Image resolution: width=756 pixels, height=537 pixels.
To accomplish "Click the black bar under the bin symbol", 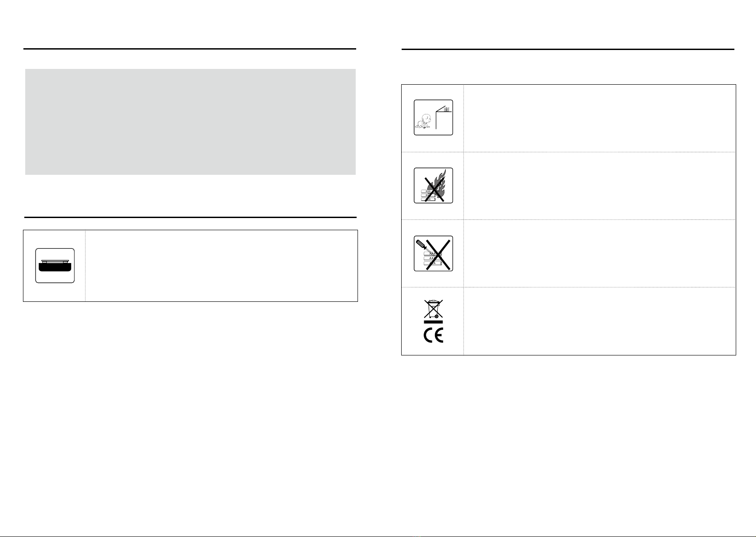I will pos(433,323).
